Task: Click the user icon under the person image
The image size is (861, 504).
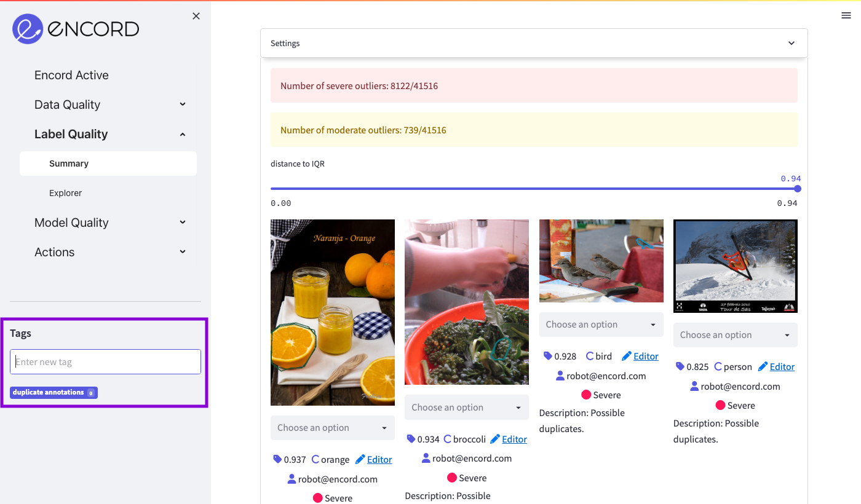Action: (694, 386)
